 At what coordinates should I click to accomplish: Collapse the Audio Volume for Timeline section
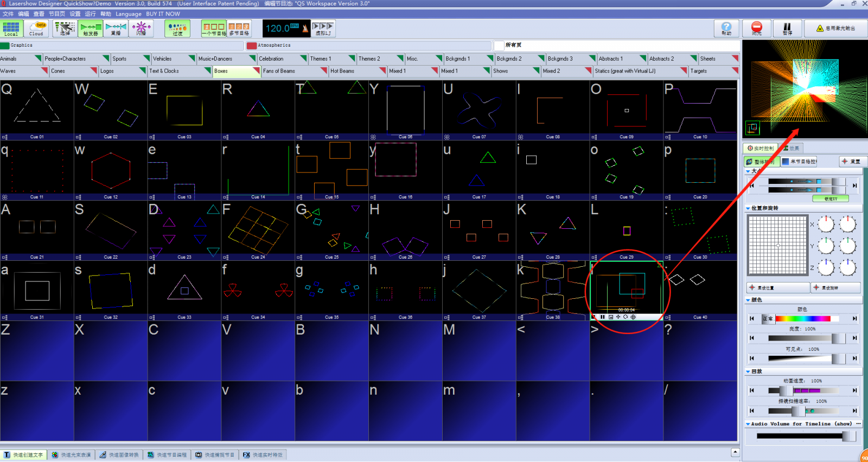click(748, 424)
